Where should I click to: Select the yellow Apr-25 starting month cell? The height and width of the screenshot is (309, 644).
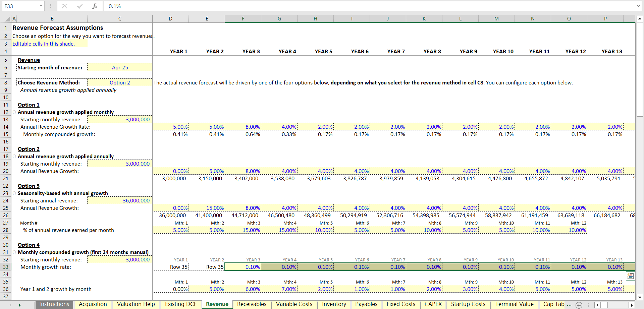tap(120, 67)
